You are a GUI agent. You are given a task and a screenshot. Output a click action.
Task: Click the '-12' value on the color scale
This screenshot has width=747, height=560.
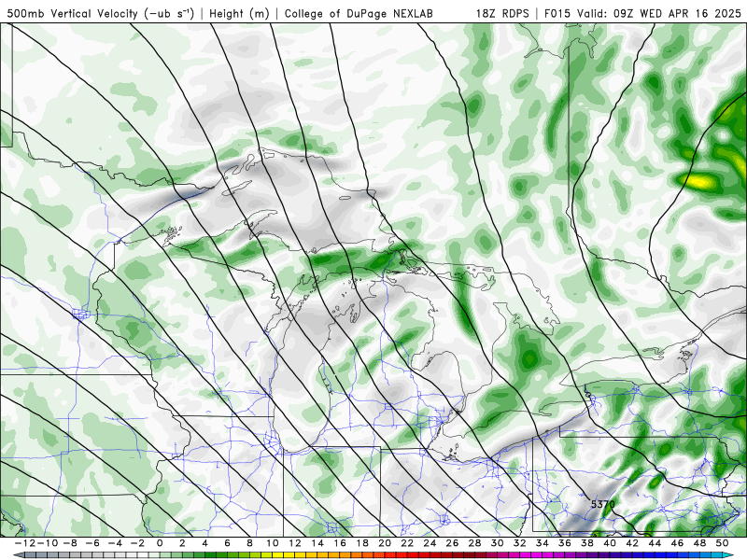[x=24, y=543]
